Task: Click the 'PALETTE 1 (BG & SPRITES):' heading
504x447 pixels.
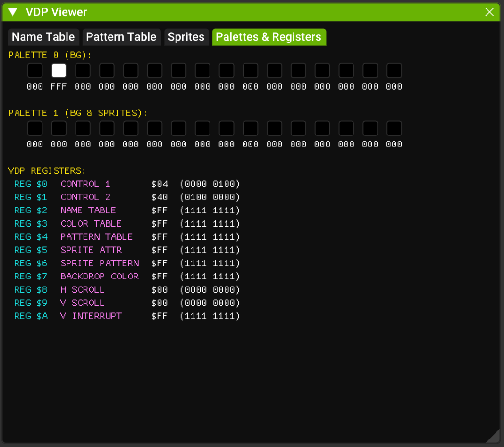Action: (x=78, y=113)
